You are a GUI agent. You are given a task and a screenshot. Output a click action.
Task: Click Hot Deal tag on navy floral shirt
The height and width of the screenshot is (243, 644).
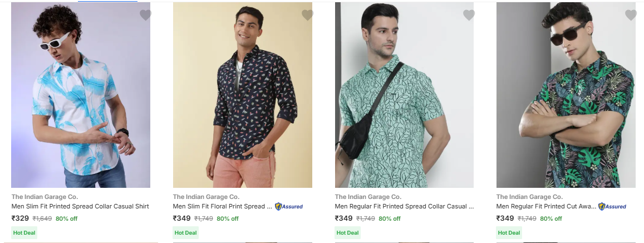[185, 232]
